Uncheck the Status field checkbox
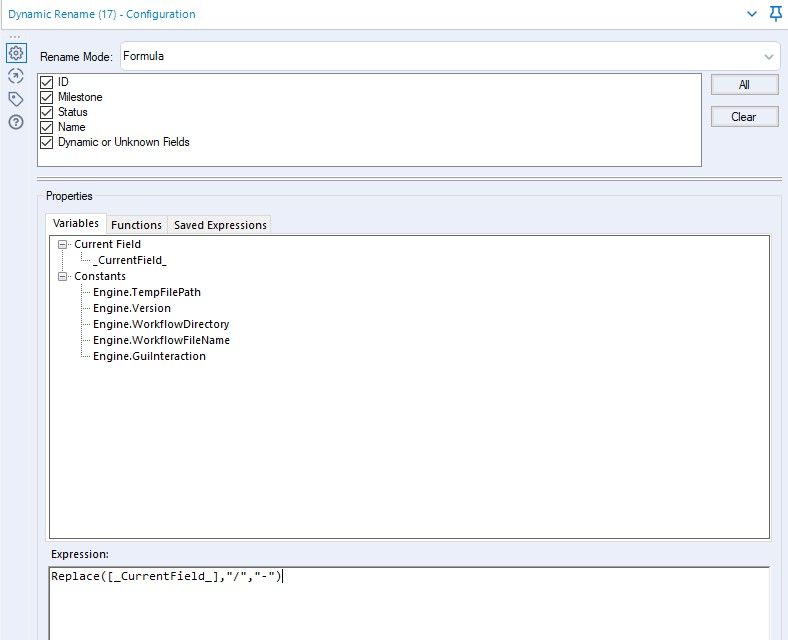This screenshot has width=788, height=640. [x=47, y=113]
